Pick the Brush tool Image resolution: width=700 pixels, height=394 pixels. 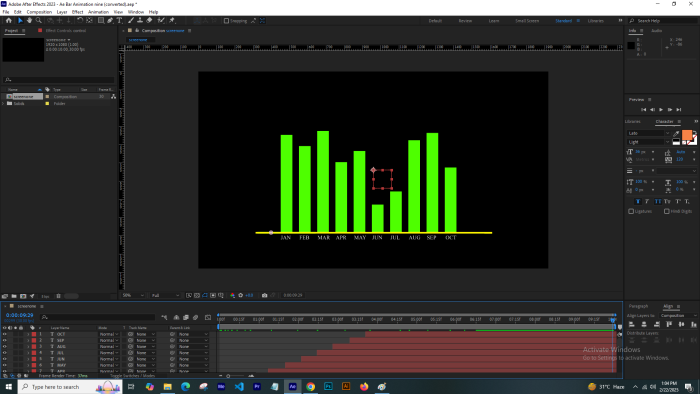pos(131,21)
